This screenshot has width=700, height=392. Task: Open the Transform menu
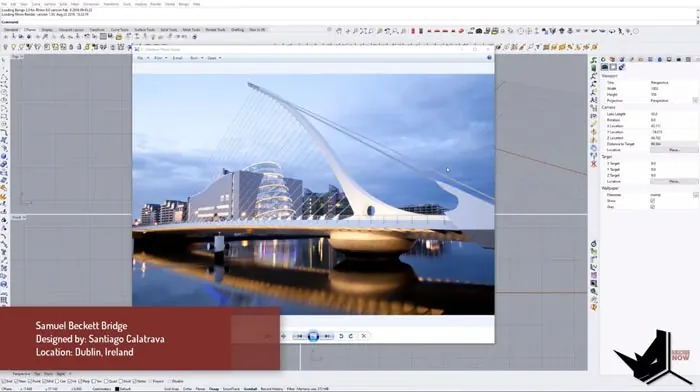coord(111,4)
